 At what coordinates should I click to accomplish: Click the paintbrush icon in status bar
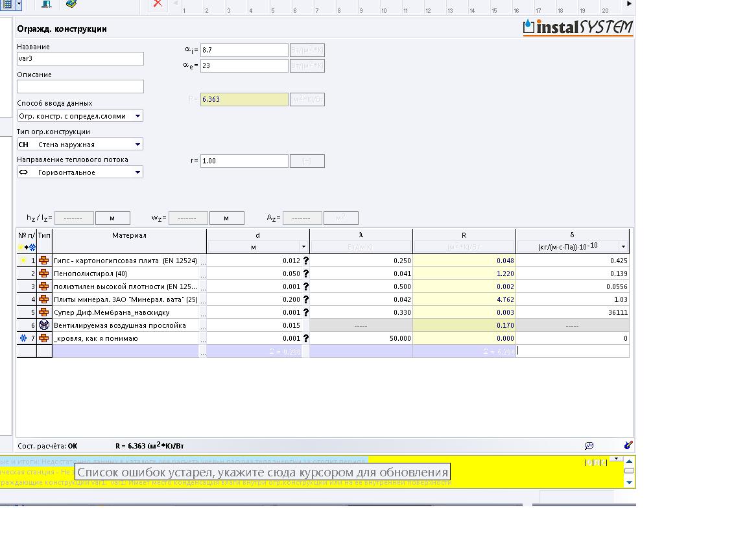628,445
